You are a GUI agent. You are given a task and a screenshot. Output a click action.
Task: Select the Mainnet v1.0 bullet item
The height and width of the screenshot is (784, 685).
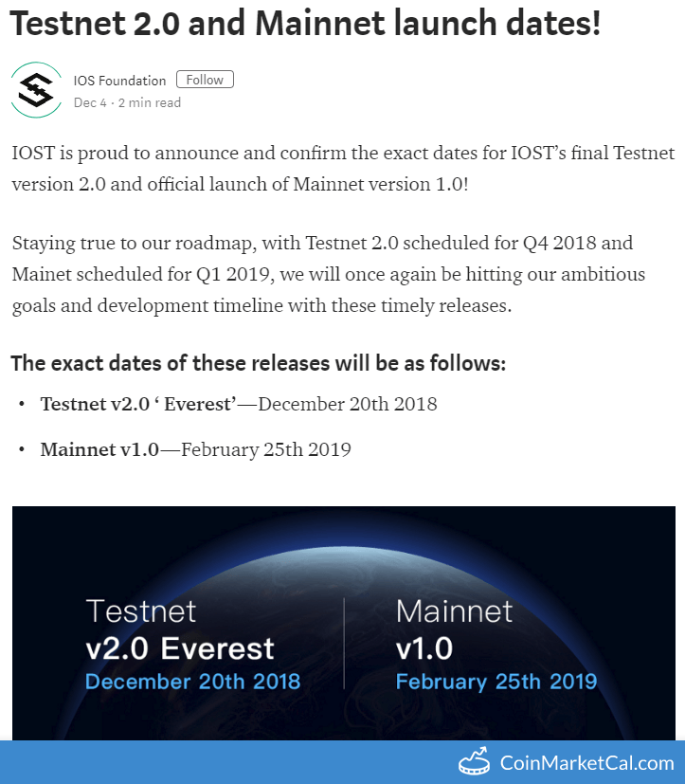196,449
